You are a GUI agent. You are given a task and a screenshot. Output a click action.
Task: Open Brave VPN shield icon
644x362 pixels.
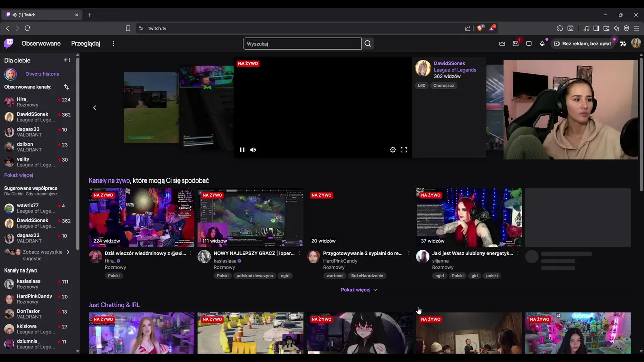[626, 28]
